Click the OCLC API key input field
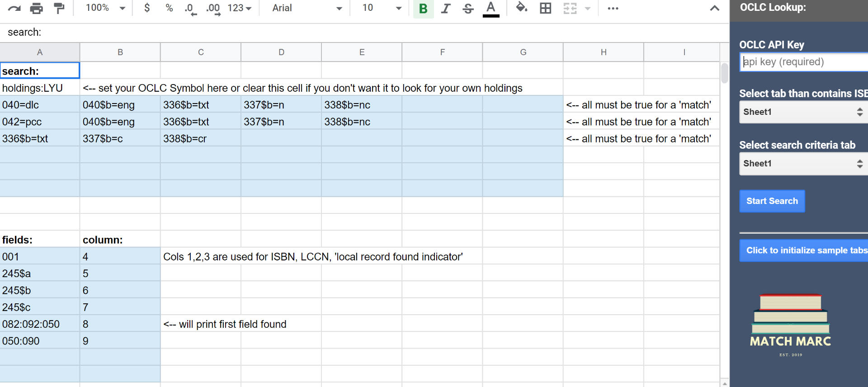The width and height of the screenshot is (868, 387). [x=803, y=62]
